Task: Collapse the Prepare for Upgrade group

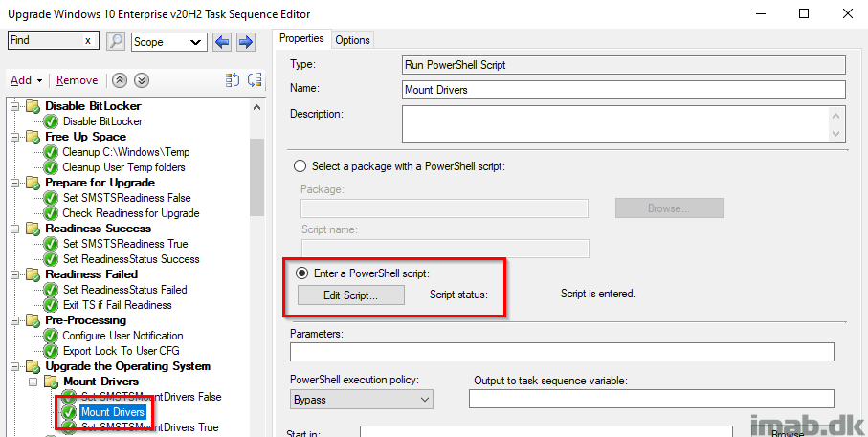Action: [x=15, y=183]
